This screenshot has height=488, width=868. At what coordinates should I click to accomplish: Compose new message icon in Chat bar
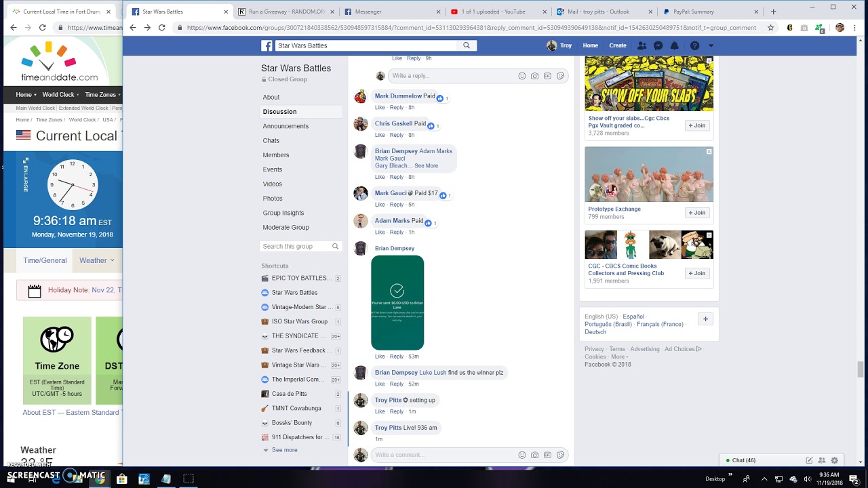[809, 460]
